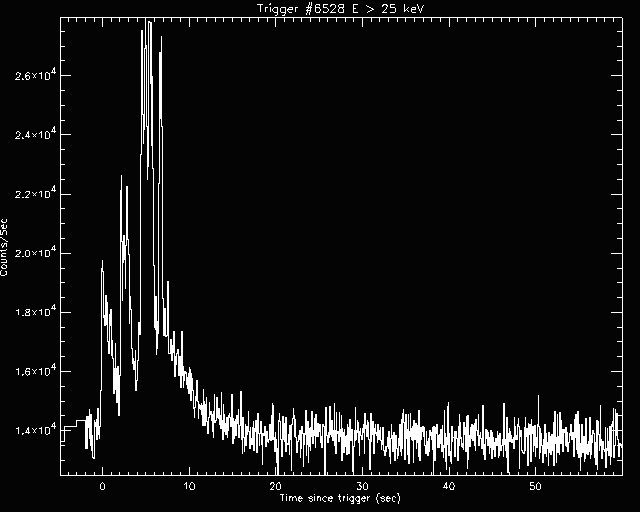
Task: Click the y-axis label '2.4×10^4'
Action: point(35,134)
